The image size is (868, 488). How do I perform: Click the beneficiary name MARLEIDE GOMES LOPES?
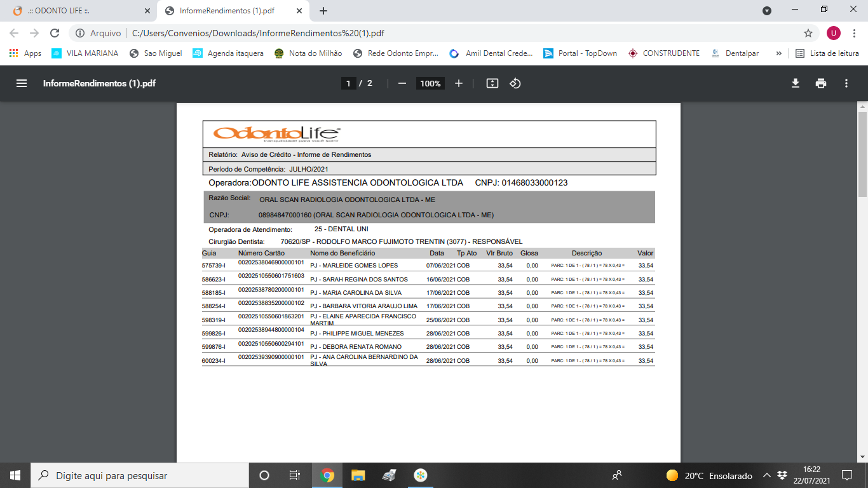(362, 266)
